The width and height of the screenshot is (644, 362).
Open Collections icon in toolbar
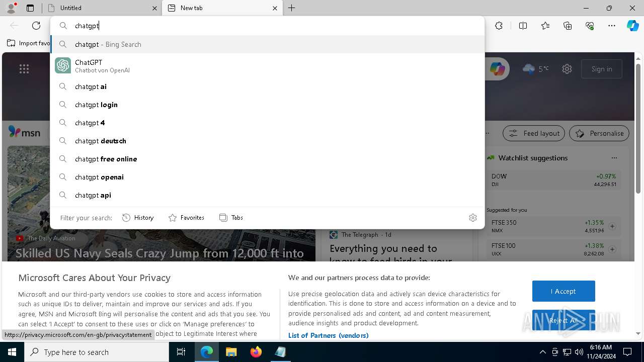click(568, 26)
